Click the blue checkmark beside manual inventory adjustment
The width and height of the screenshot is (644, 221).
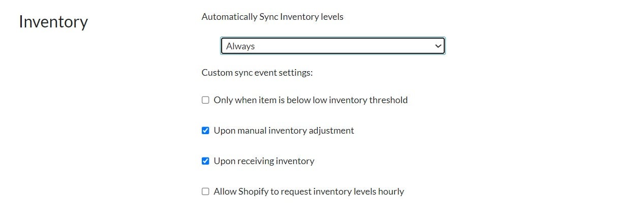pyautogui.click(x=205, y=131)
